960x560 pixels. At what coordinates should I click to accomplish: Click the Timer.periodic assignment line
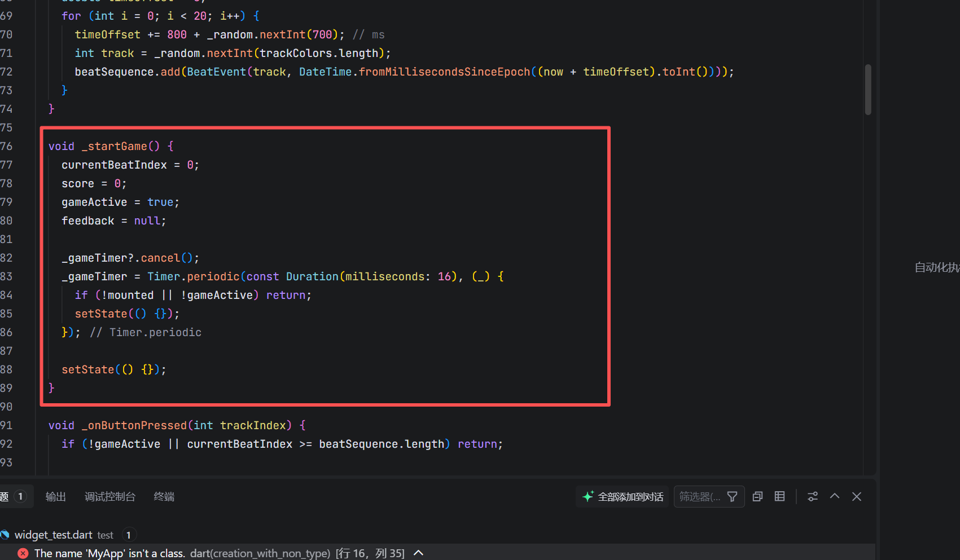(x=283, y=276)
